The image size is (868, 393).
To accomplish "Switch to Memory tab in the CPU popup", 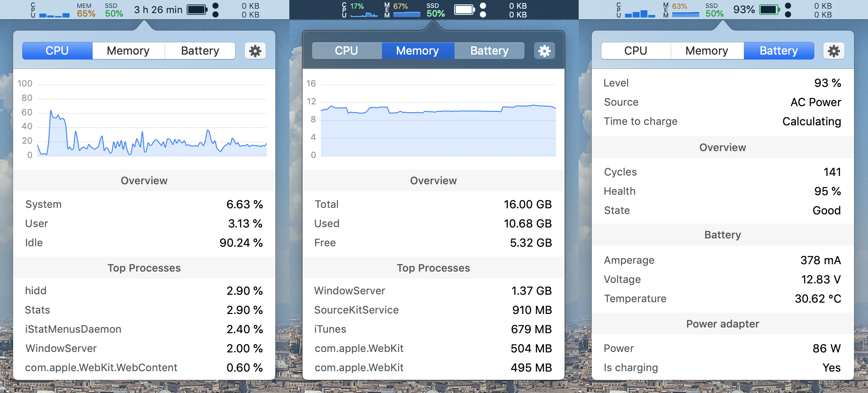I will coord(128,51).
